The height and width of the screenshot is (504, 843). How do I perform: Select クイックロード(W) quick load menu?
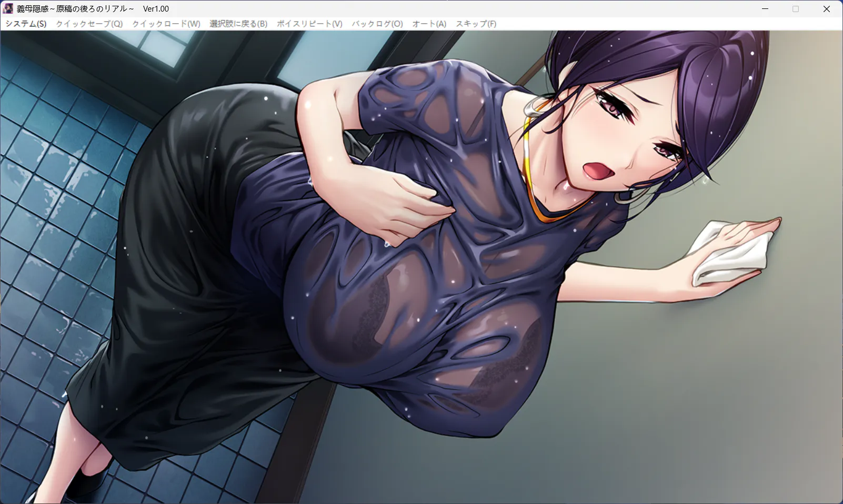pos(166,24)
